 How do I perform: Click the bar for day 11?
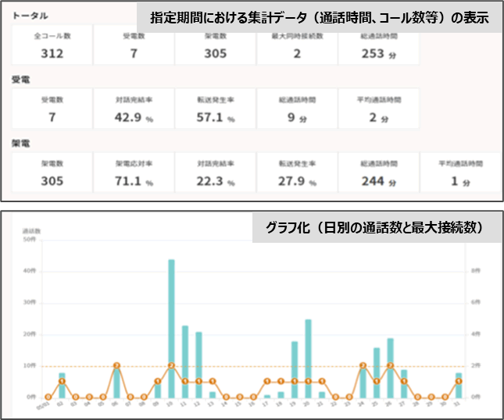[185, 361]
